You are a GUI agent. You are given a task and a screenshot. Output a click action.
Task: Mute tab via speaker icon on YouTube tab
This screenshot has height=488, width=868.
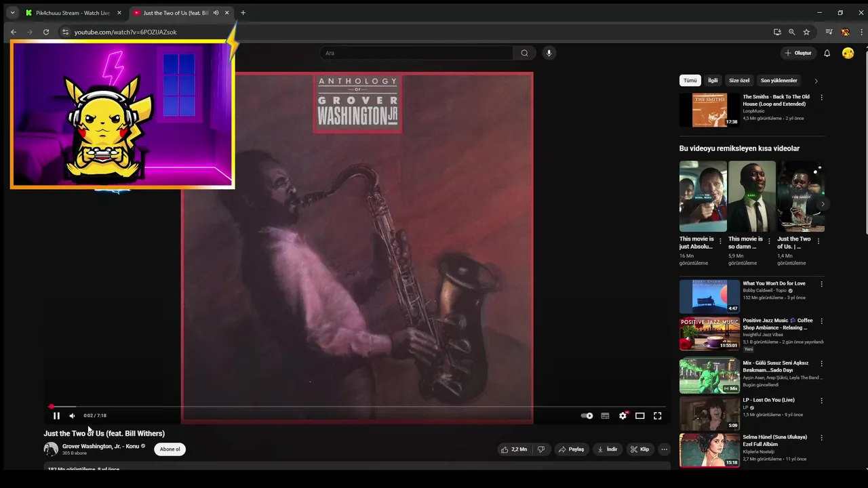216,13
